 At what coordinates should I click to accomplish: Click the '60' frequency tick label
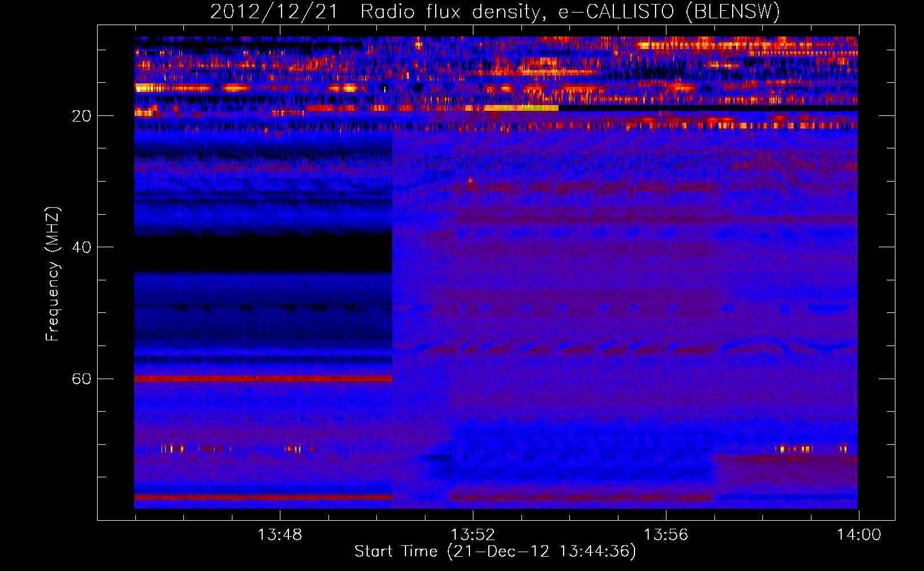(81, 379)
